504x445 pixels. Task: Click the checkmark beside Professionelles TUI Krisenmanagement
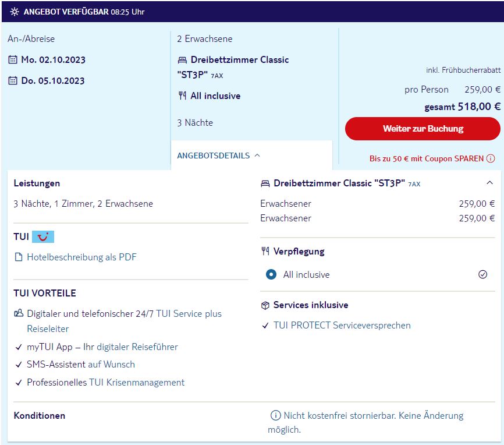click(x=19, y=383)
